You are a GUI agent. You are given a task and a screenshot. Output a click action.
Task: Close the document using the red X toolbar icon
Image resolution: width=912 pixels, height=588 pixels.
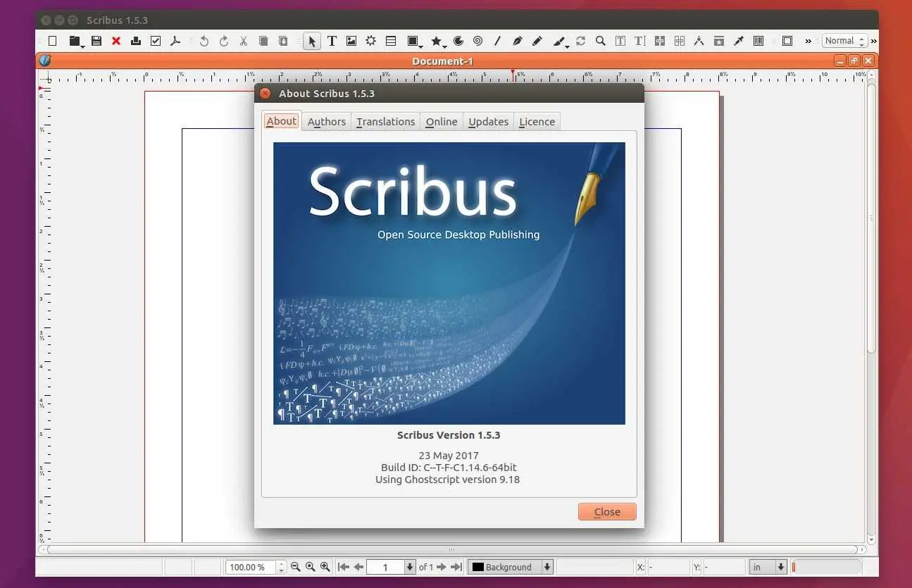pyautogui.click(x=116, y=42)
